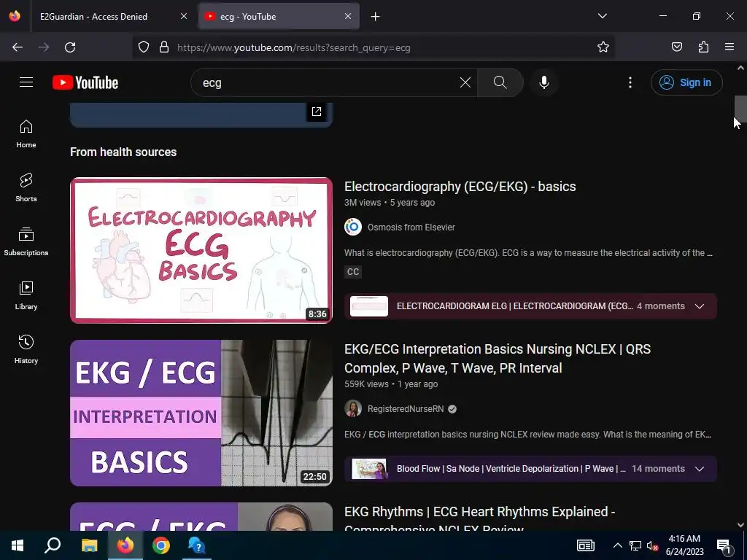The width and height of the screenshot is (747, 560).
Task: Open History in sidebar
Action: (x=26, y=349)
